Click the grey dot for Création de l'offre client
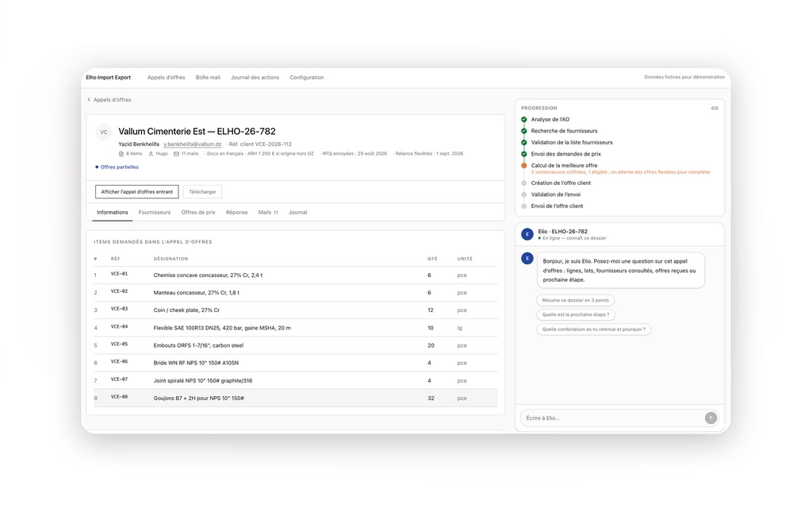The width and height of the screenshot is (812, 508). point(524,183)
